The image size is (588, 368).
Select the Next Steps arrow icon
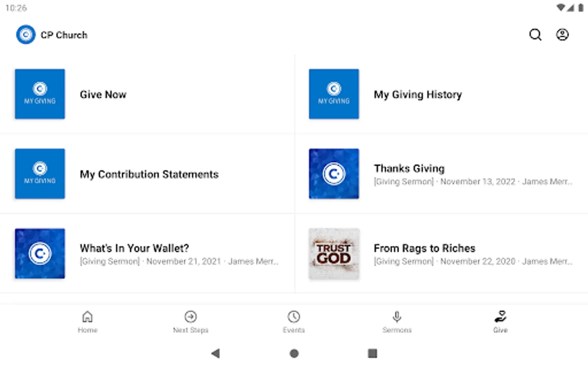(190, 321)
